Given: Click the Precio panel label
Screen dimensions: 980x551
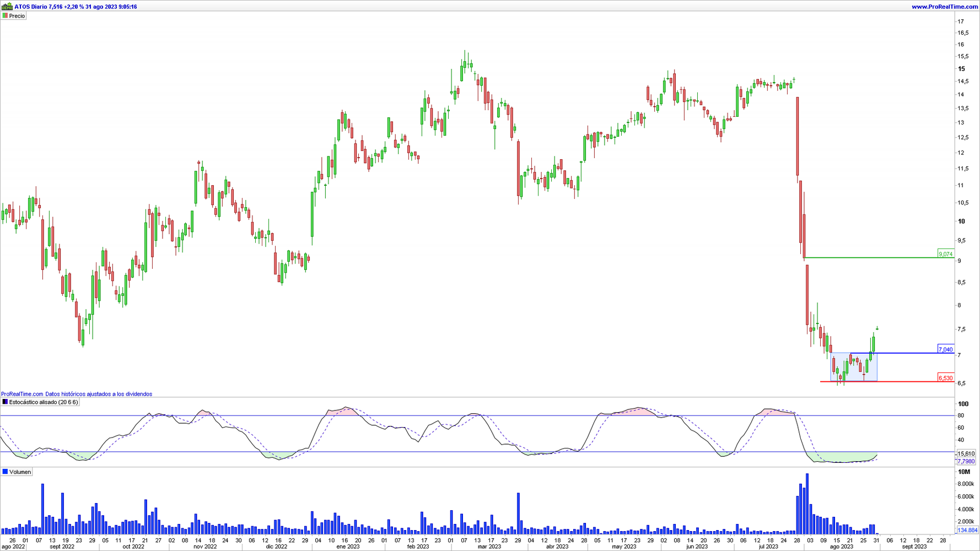Looking at the screenshot, I should (x=17, y=16).
